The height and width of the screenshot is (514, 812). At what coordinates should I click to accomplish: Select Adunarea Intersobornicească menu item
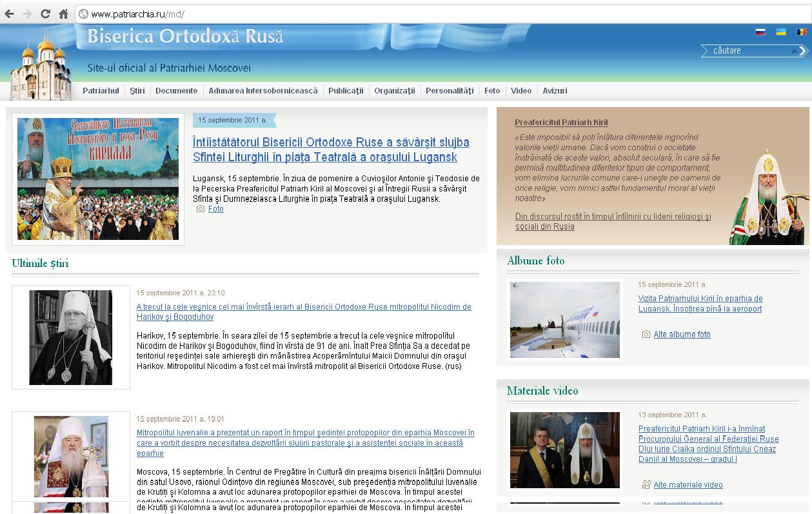[x=263, y=91]
